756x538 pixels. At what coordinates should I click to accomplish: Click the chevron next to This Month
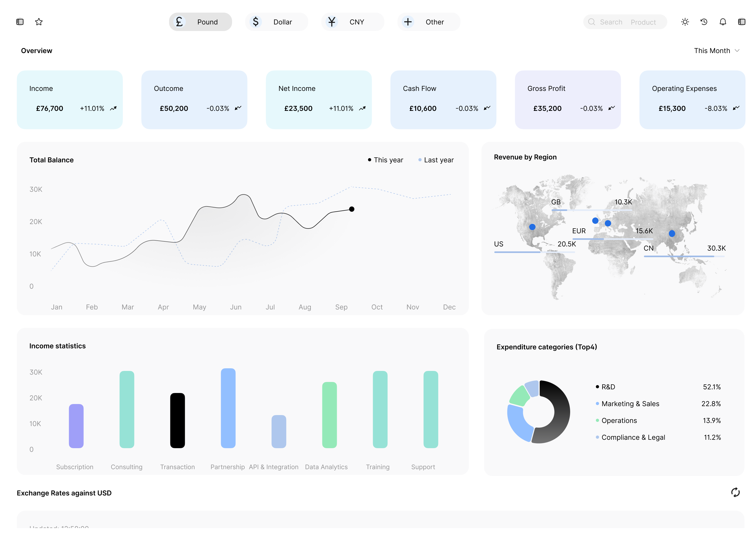coord(737,51)
